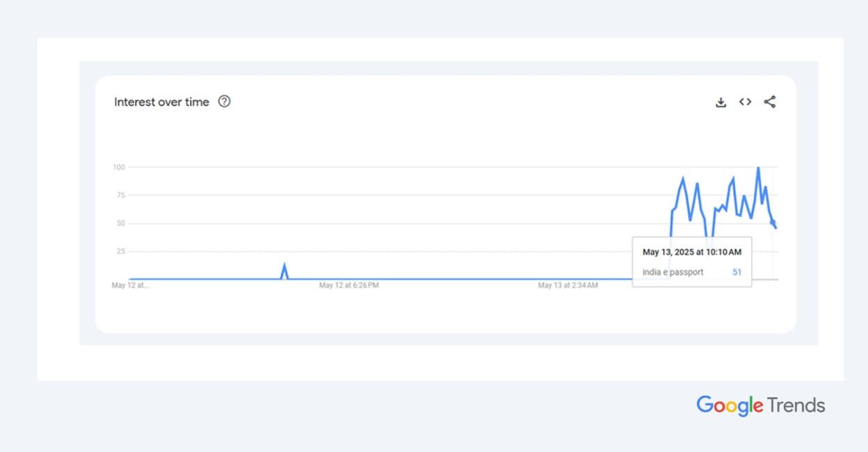Download the chart data as CSV

tap(721, 102)
